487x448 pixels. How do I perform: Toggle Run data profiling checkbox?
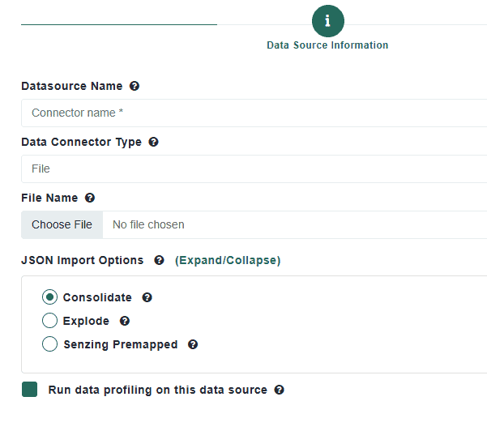coord(29,390)
